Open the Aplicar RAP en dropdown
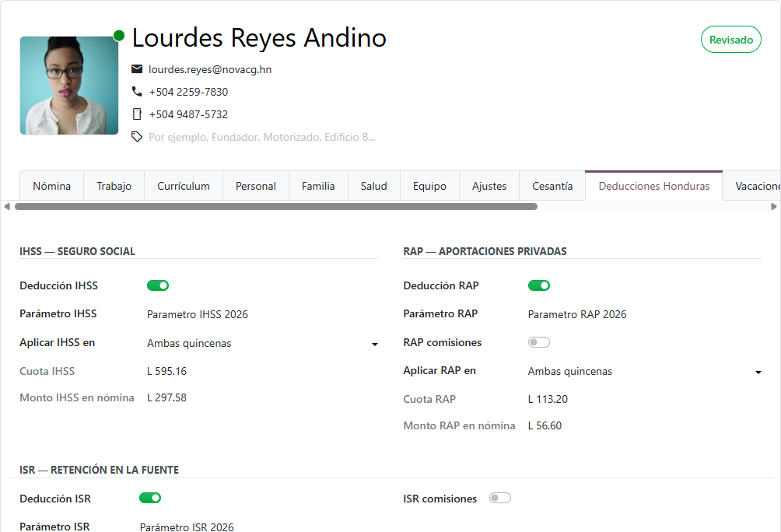This screenshot has height=532, width=781. click(645, 371)
